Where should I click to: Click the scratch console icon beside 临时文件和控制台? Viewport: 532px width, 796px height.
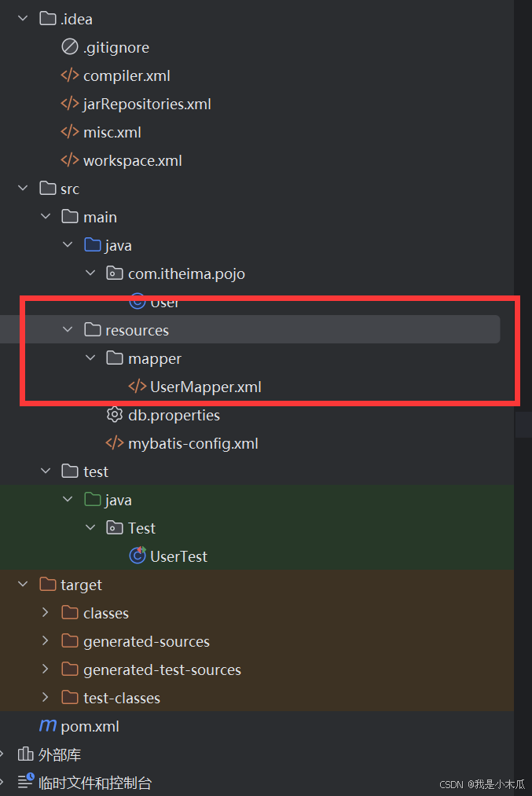[26, 782]
